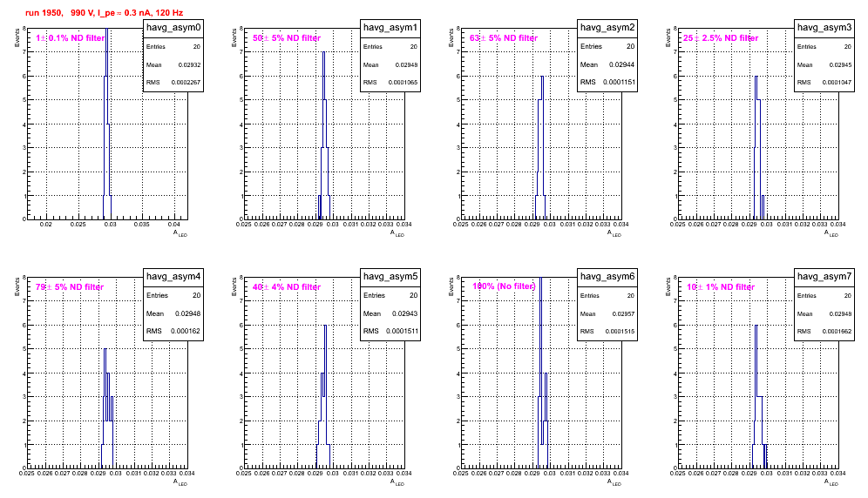Click the 10± 1% ND filter label
The width and height of the screenshot is (868, 498).
721,287
